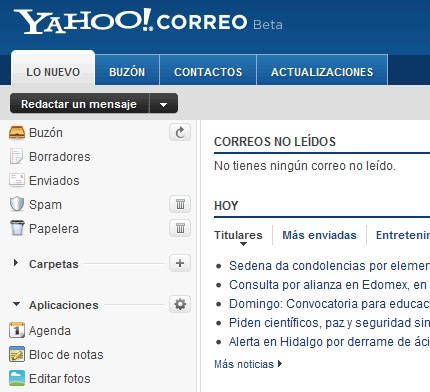Viewport: 430px width, 392px height.
Task: Select the Entretenimiento news tab
Action: [x=403, y=235]
